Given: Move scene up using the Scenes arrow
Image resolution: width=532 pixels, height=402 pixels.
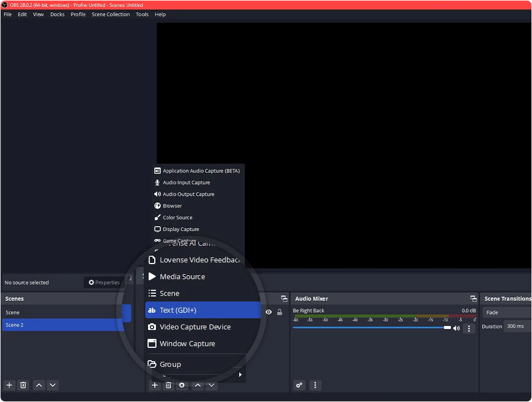Looking at the screenshot, I should pyautogui.click(x=39, y=385).
